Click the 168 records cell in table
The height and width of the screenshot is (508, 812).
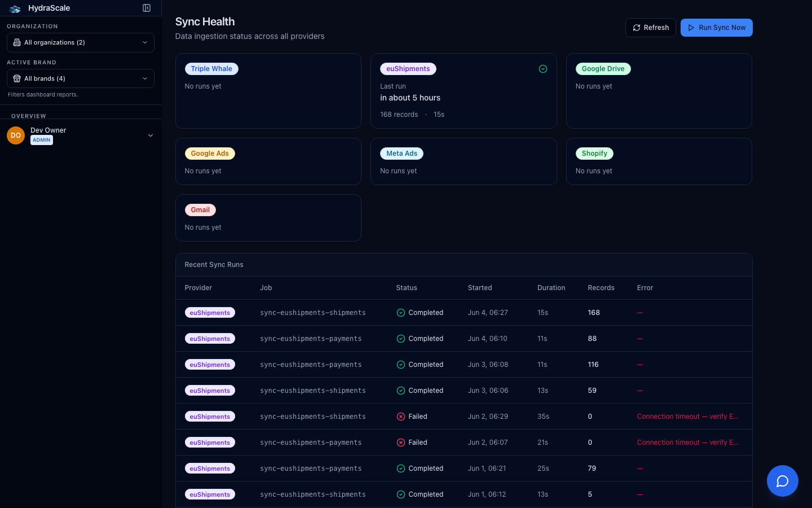594,313
